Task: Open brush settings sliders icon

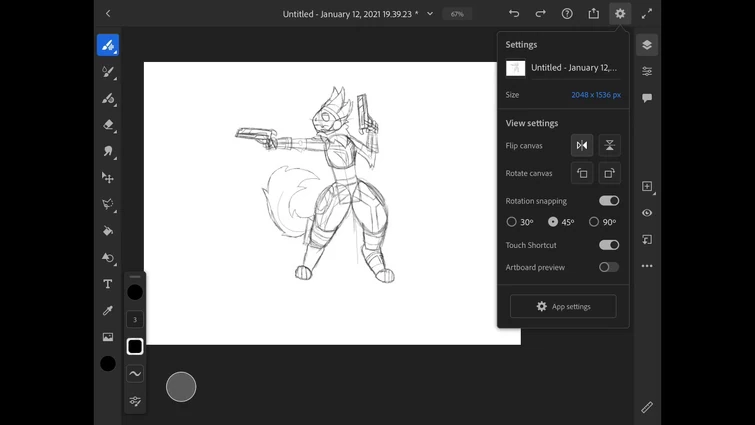Action: (x=135, y=400)
